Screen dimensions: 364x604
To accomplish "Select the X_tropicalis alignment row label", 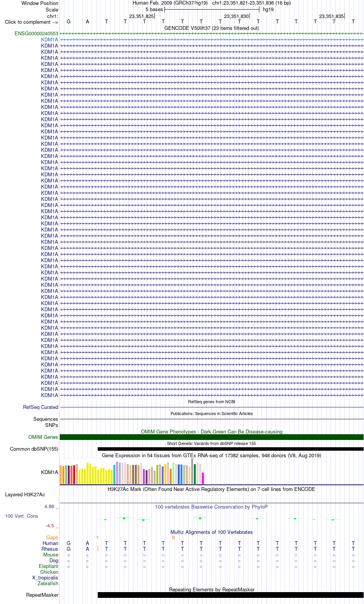I will pyautogui.click(x=45, y=578).
